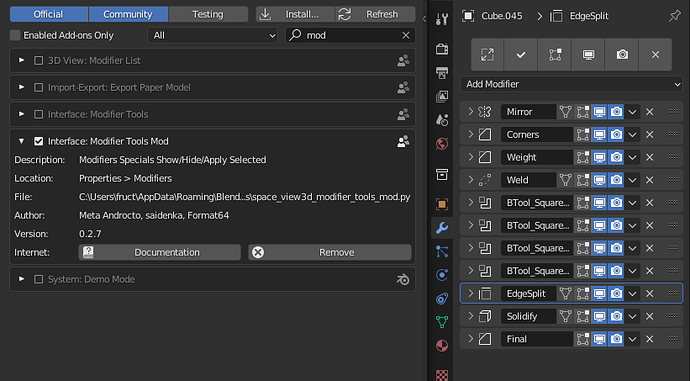Open the Material properties tab icon

pos(442,346)
